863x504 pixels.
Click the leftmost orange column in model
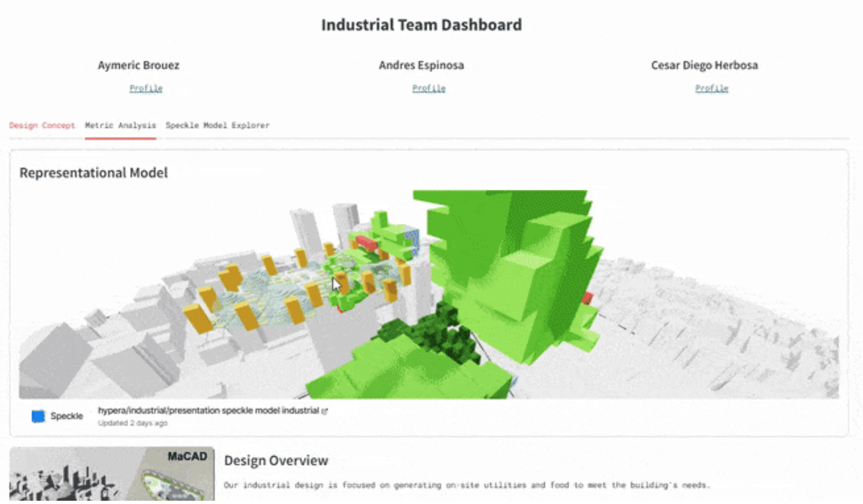(197, 318)
